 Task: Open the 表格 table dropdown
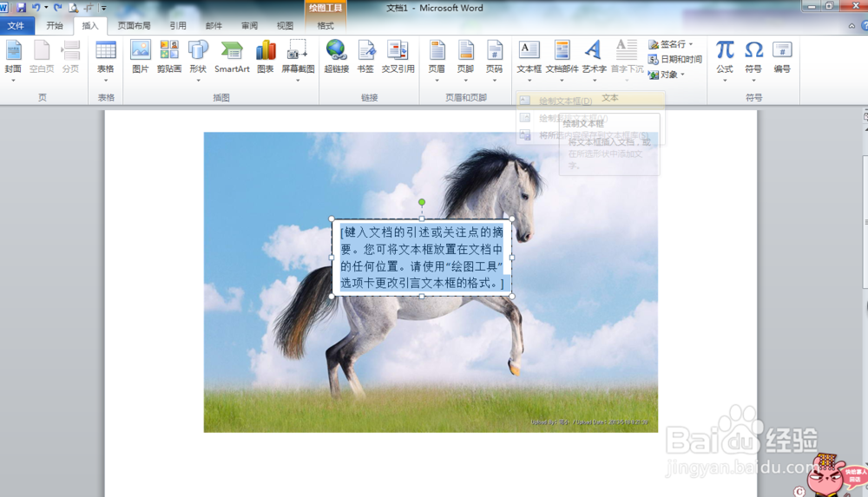[x=106, y=61]
